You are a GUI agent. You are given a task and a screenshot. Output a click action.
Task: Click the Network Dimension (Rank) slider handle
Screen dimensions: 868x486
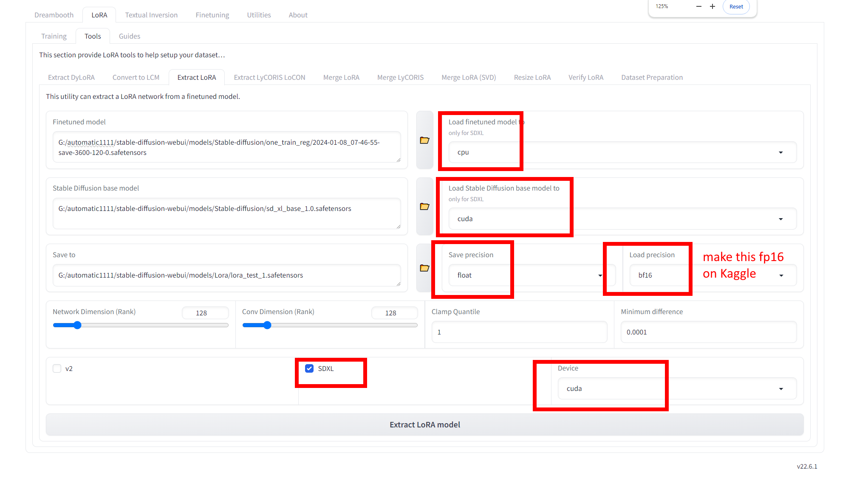pyautogui.click(x=77, y=326)
